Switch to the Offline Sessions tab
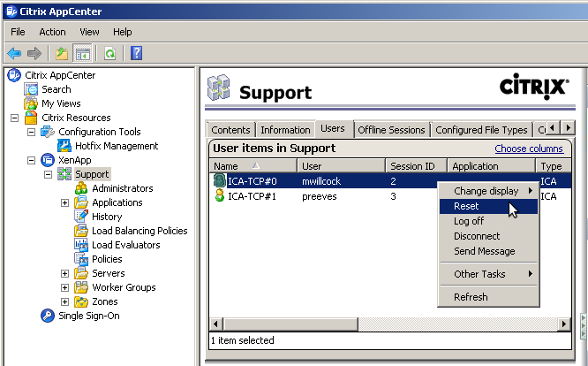The image size is (588, 366). pyautogui.click(x=391, y=130)
